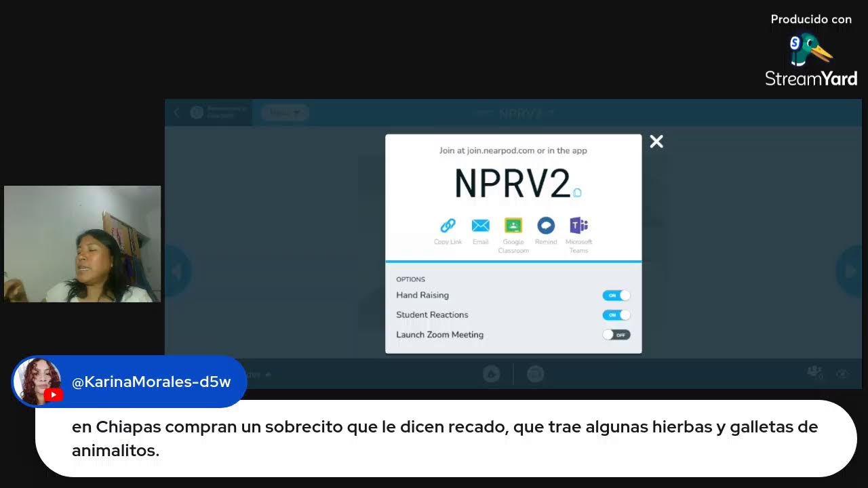Copy the NPRV2 code with the copy icon
868x488 pixels.
(577, 192)
